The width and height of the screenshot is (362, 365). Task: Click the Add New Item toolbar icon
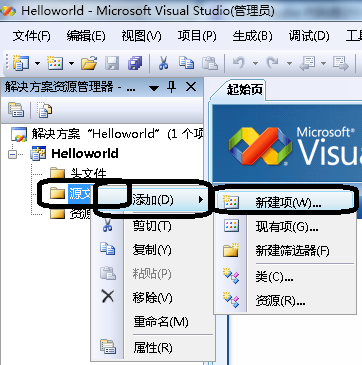pyautogui.click(x=55, y=63)
